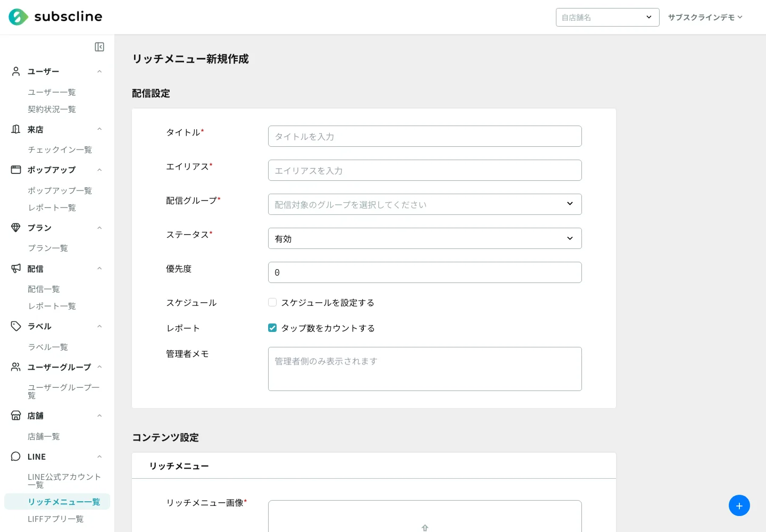
Task: Click the 管理者メモ text area
Action: (425, 369)
